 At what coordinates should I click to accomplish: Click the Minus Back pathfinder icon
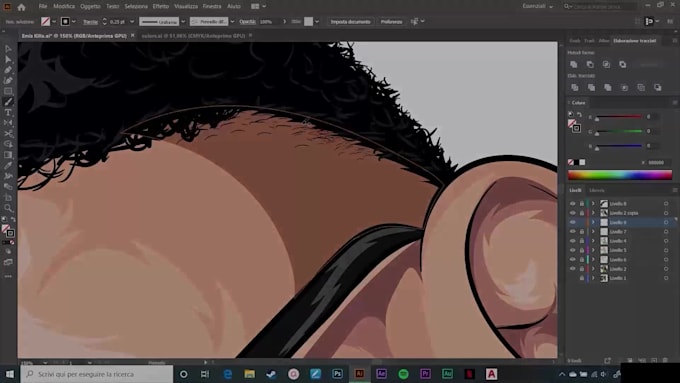(657, 88)
